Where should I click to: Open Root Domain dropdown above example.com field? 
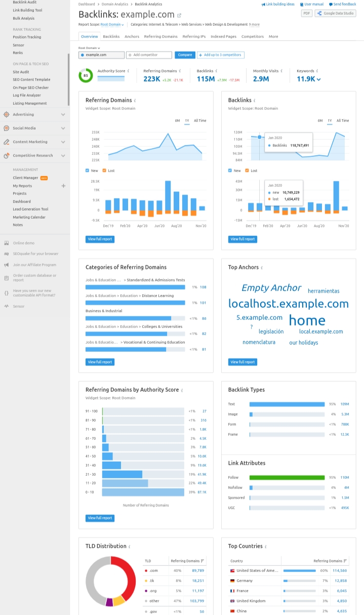point(89,48)
